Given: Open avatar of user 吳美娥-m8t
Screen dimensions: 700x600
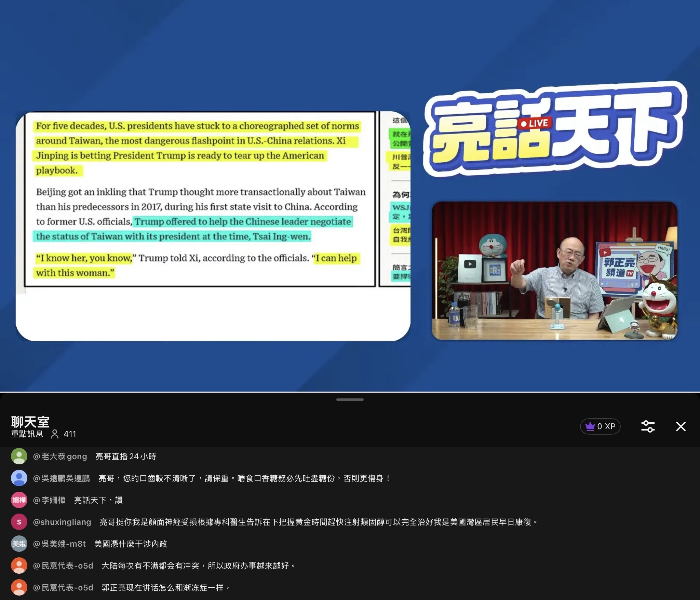Looking at the screenshot, I should pyautogui.click(x=19, y=544).
